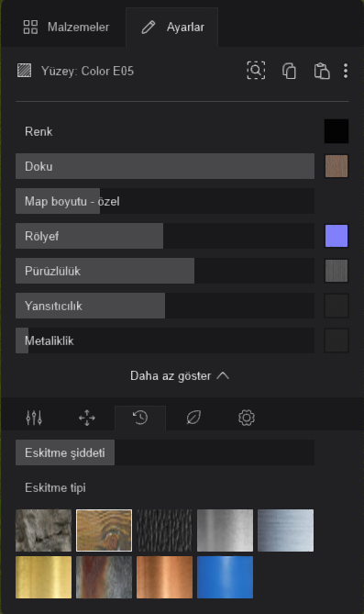The width and height of the screenshot is (364, 614).
Task: Click the Eskitme şiddeti slider
Action: (165, 452)
